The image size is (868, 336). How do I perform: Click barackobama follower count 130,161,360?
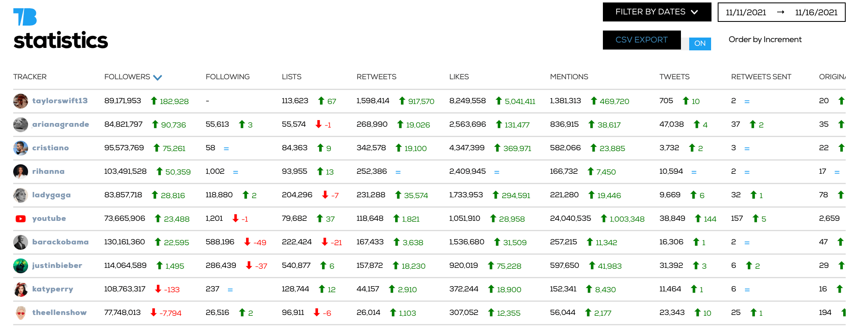pos(125,242)
